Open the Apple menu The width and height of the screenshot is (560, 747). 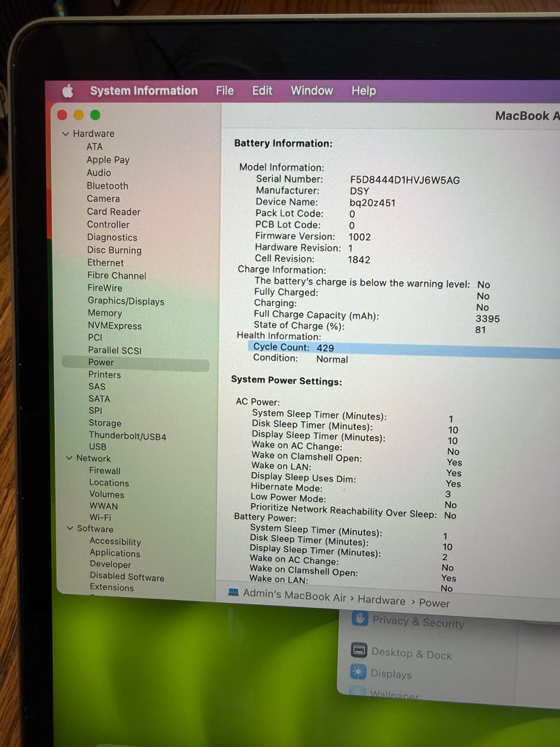(x=67, y=91)
